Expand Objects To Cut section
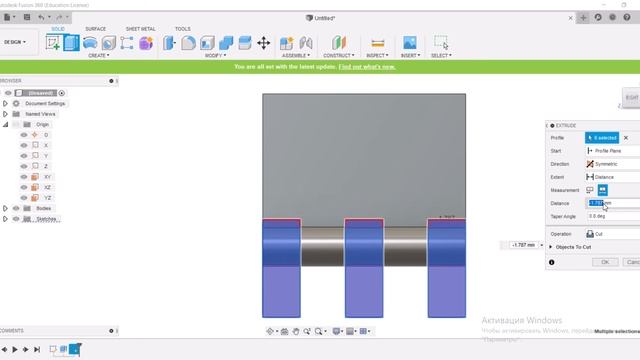 pyautogui.click(x=551, y=247)
